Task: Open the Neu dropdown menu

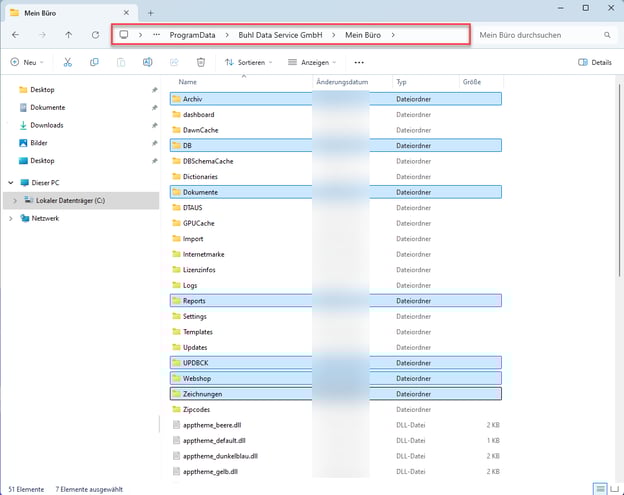Action: click(x=28, y=62)
